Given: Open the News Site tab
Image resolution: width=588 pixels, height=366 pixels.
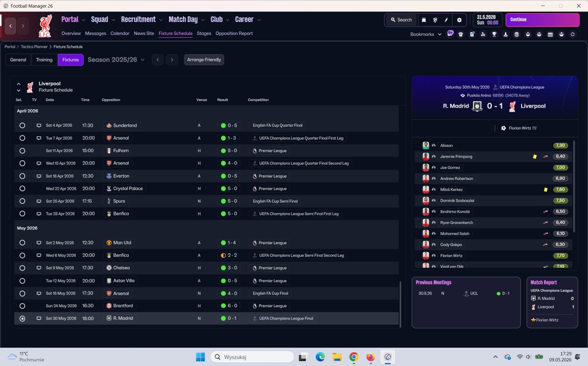Looking at the screenshot, I should 144,34.
